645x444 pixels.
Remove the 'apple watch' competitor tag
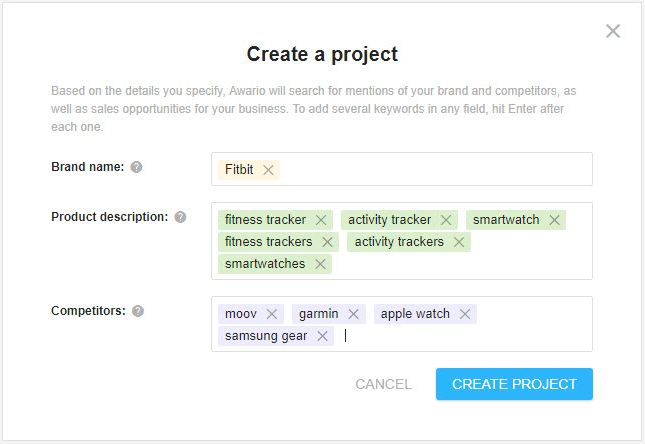tap(465, 314)
